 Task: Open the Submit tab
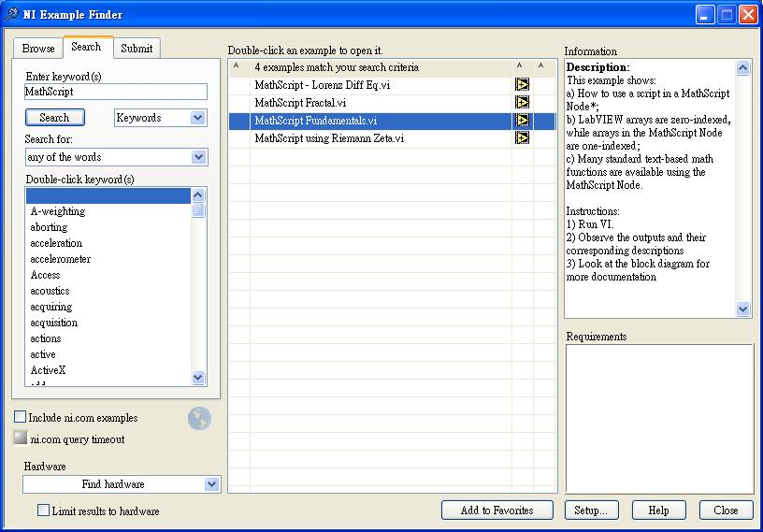pyautogui.click(x=137, y=49)
